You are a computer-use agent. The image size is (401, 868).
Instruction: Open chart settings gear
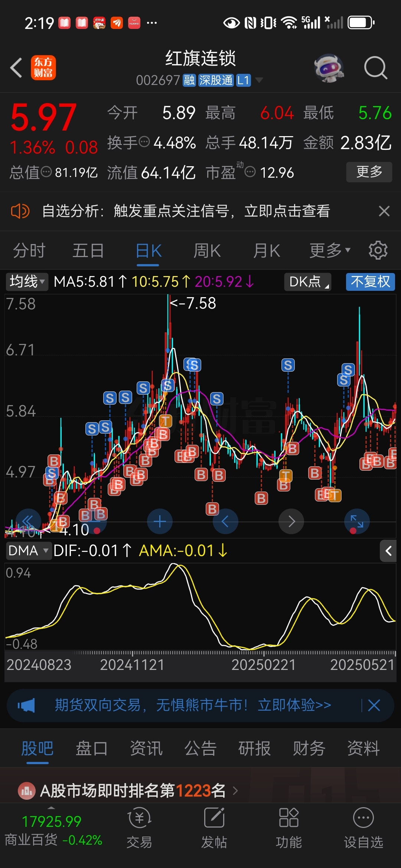coord(378,250)
